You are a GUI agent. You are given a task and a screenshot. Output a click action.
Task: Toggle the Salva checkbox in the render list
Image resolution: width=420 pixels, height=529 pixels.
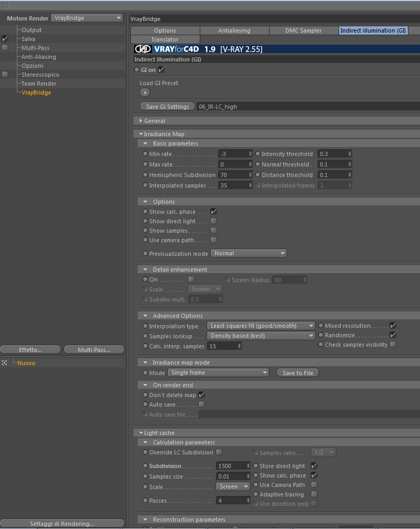pyautogui.click(x=5, y=38)
